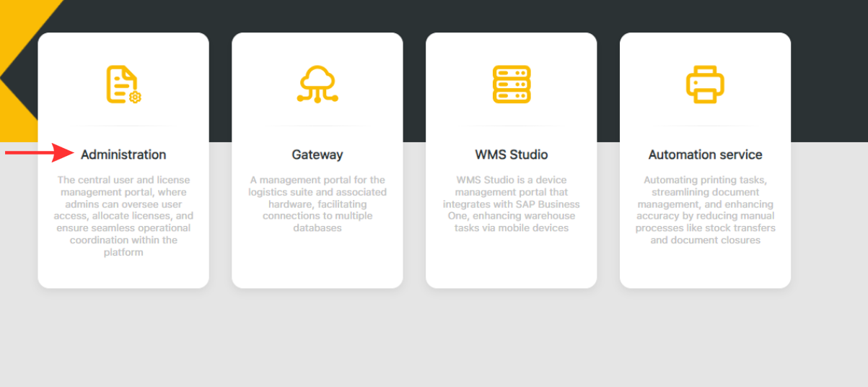
Task: Click the dark banner right of Automation card
Action: [x=830, y=72]
